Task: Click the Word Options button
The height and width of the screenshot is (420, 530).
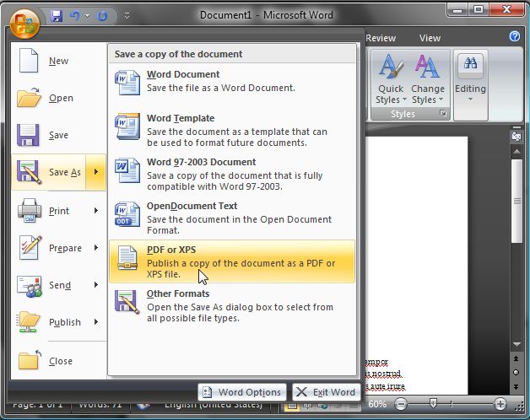Action: click(242, 392)
